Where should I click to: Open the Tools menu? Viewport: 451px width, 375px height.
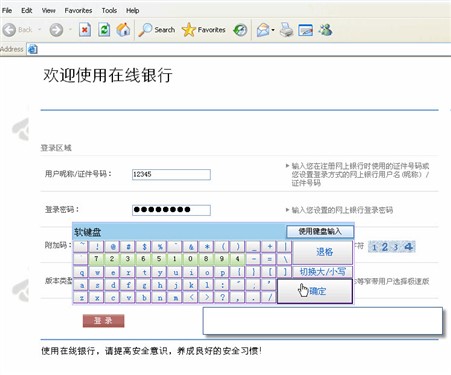point(109,11)
